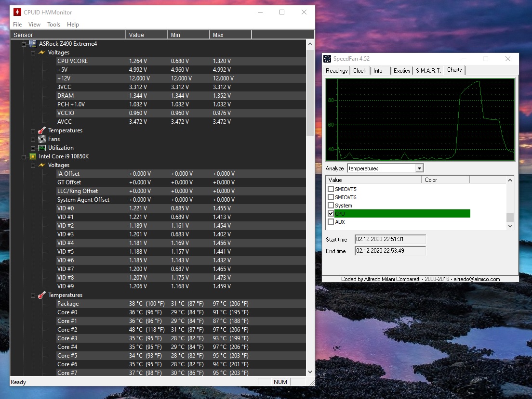Check the AUX checkbox in SpeedFan

coord(331,222)
